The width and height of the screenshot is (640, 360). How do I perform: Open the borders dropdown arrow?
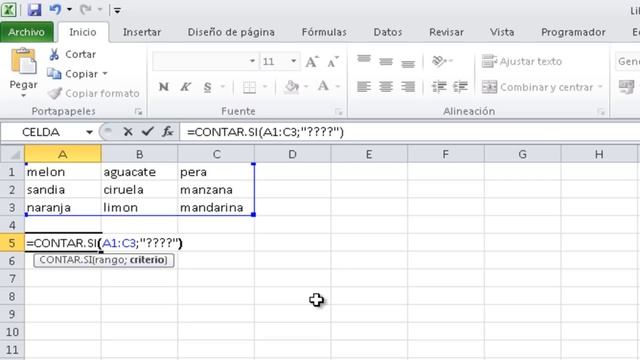265,87
